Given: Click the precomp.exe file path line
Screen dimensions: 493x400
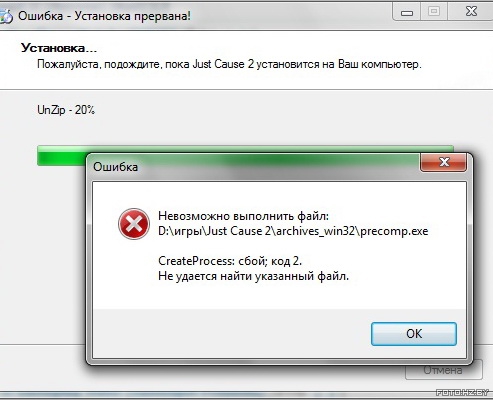Looking at the screenshot, I should (x=293, y=231).
